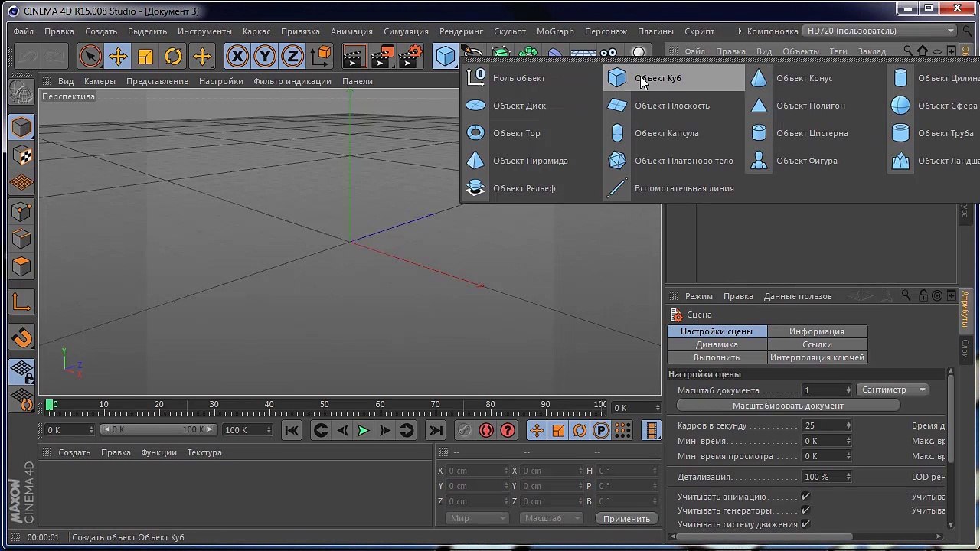
Task: Switch to the Информация tab
Action: tap(817, 331)
